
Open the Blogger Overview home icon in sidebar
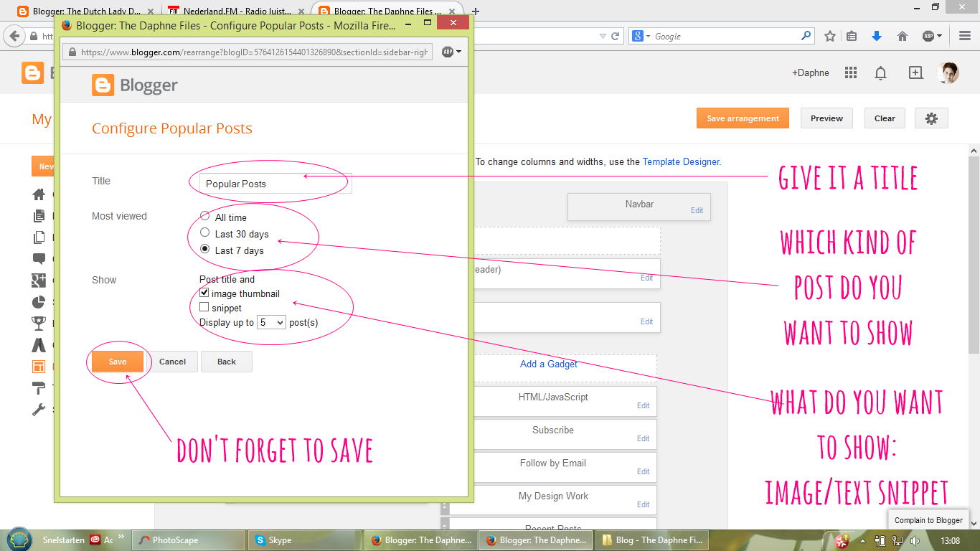pos(39,194)
